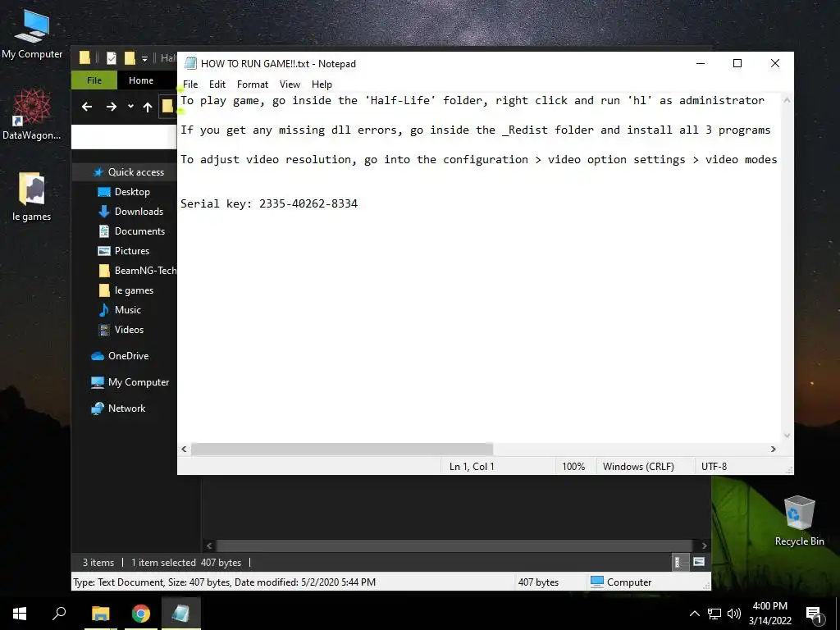Click Explorer horizontal scroll right arrow
840x630 pixels.
click(x=704, y=546)
